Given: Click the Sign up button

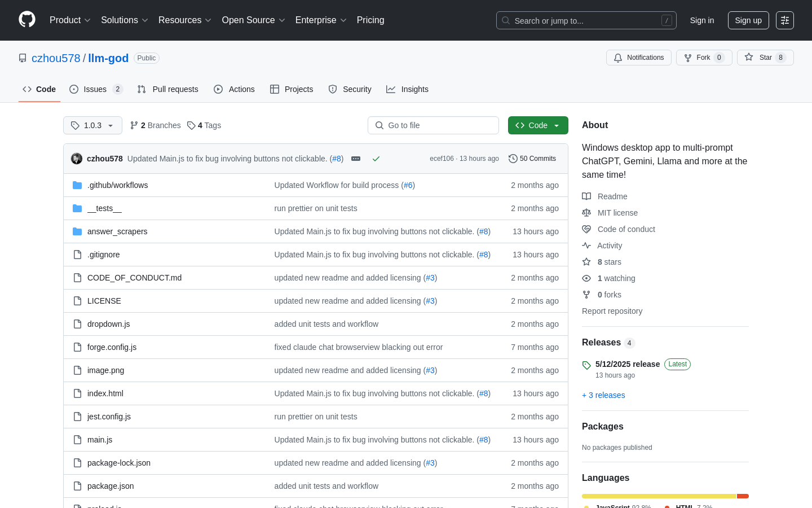Looking at the screenshot, I should tap(748, 20).
